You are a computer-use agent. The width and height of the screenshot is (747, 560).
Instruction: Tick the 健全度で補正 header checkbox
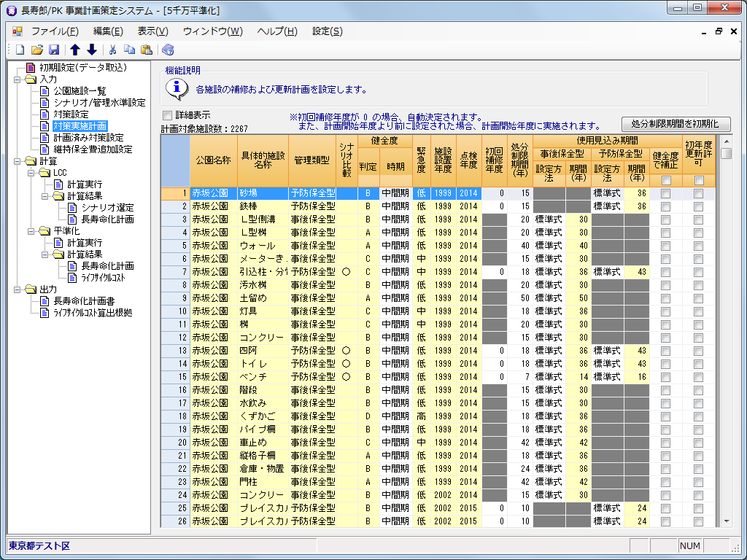pos(665,180)
